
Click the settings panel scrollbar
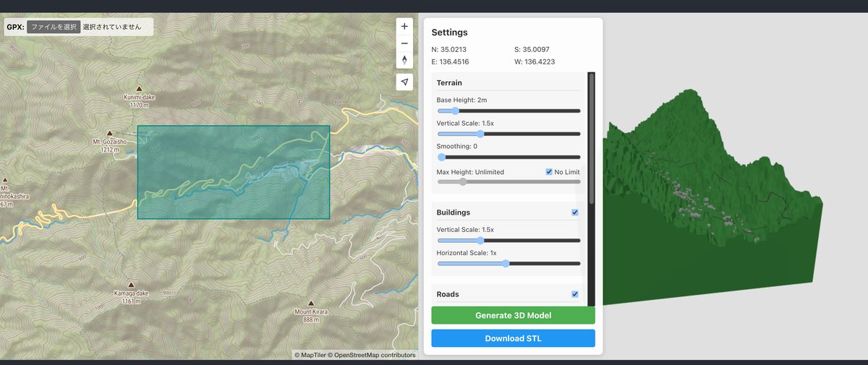[592, 137]
